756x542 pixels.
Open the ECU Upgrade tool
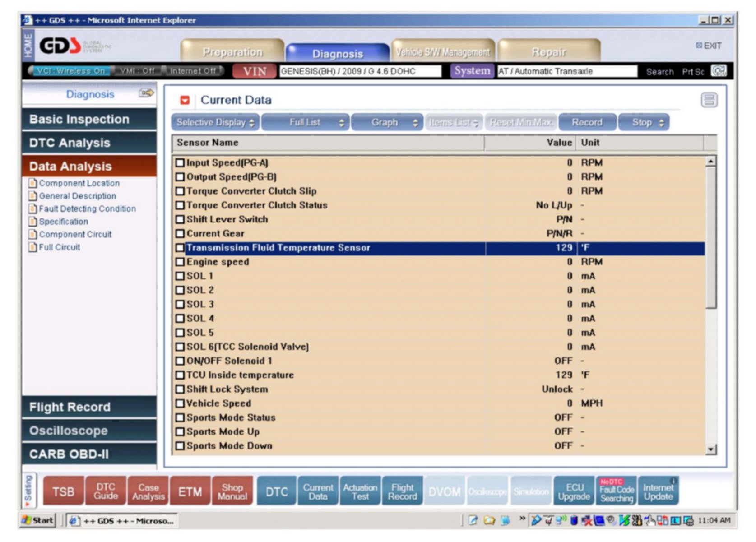574,491
